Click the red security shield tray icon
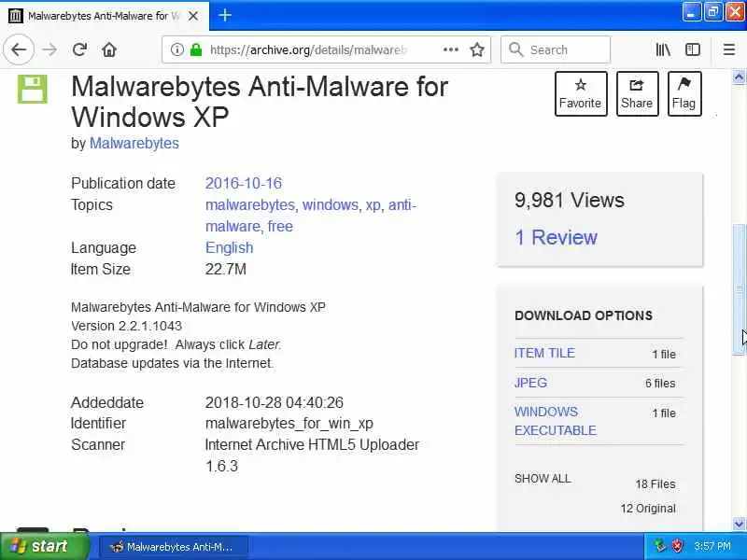747x560 pixels. tap(678, 546)
